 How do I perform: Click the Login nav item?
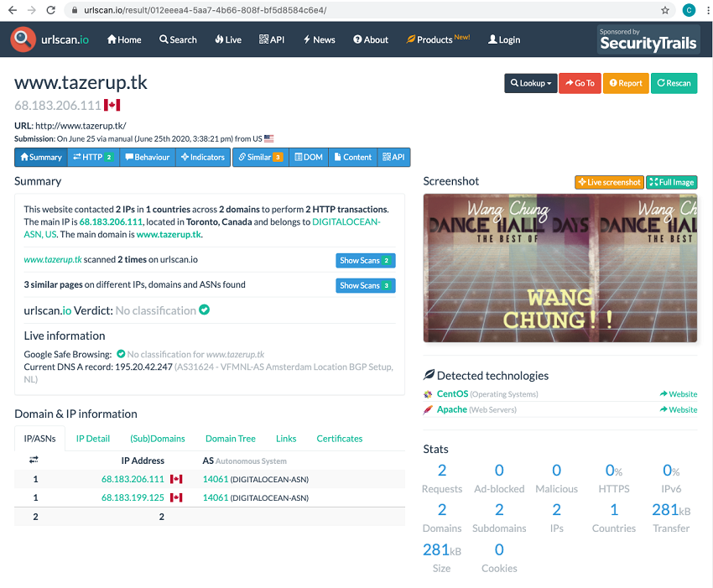[504, 39]
